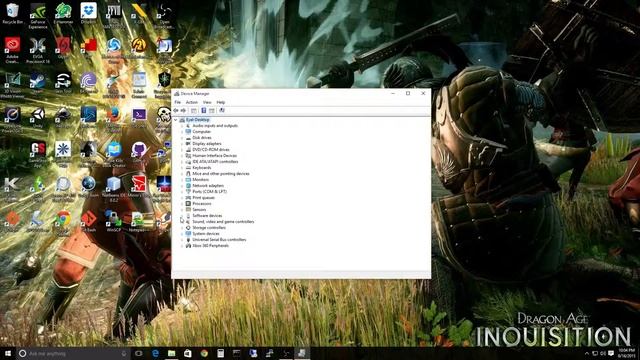Click the taskbar clock and date

[627, 353]
